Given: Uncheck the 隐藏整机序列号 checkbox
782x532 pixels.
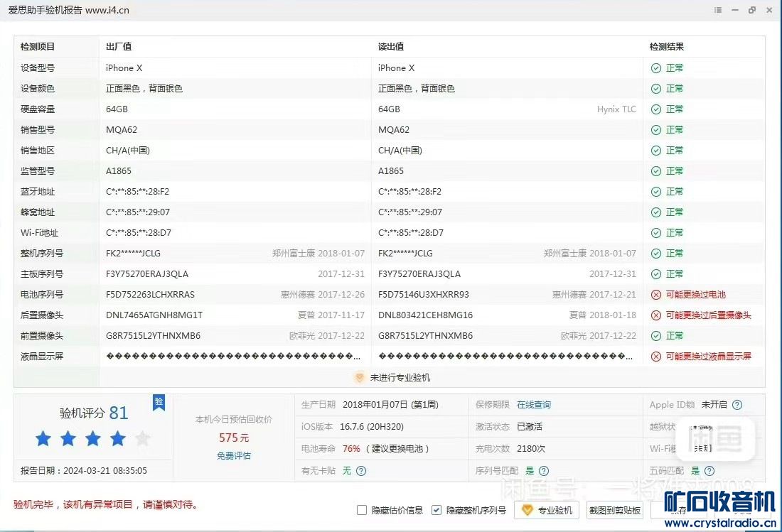Looking at the screenshot, I should coord(436,510).
